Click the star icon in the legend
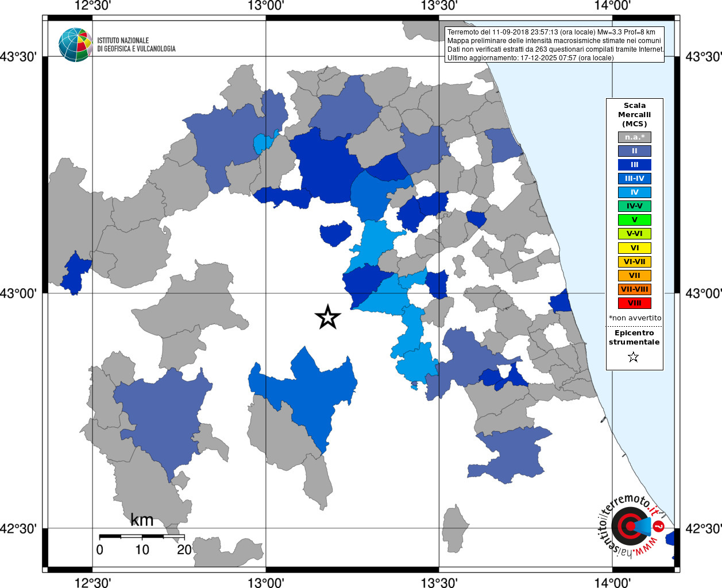The width and height of the screenshot is (722, 588). 634,357
